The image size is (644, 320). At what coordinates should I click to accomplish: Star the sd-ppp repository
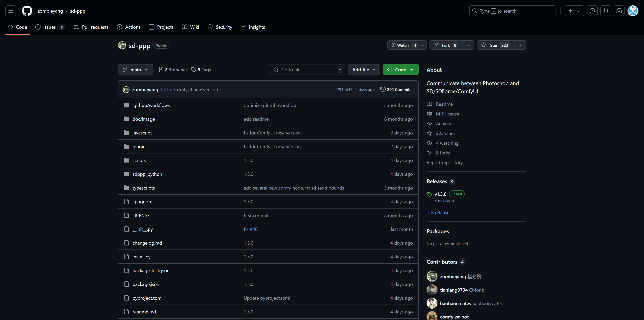click(x=496, y=45)
